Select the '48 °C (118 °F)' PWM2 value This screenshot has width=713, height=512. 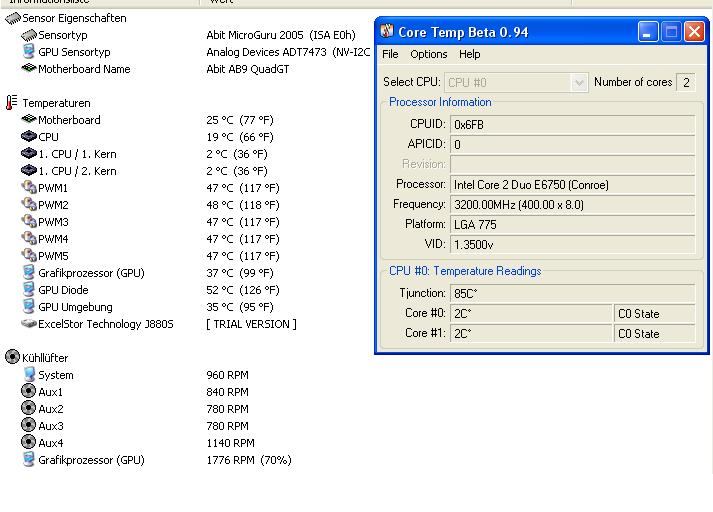click(242, 205)
